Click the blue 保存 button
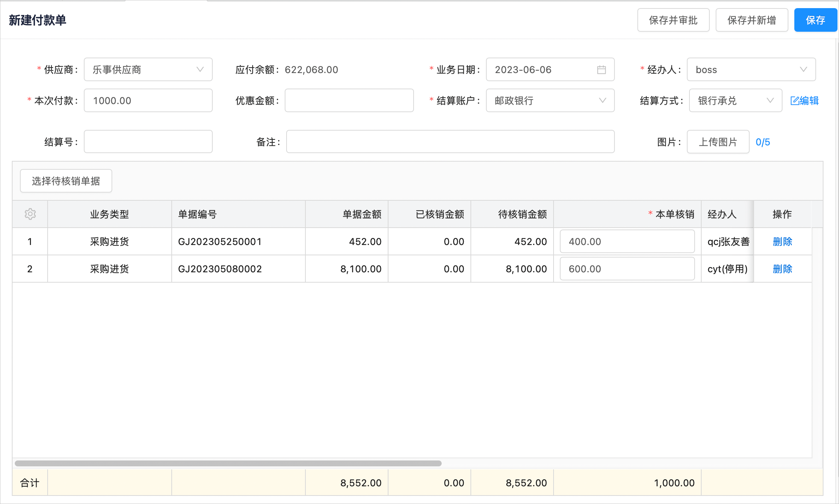This screenshot has width=839, height=504. coord(815,20)
